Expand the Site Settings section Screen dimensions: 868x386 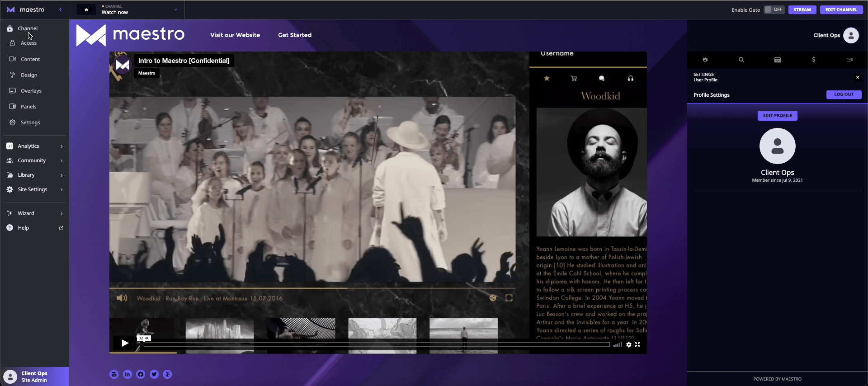click(x=34, y=189)
